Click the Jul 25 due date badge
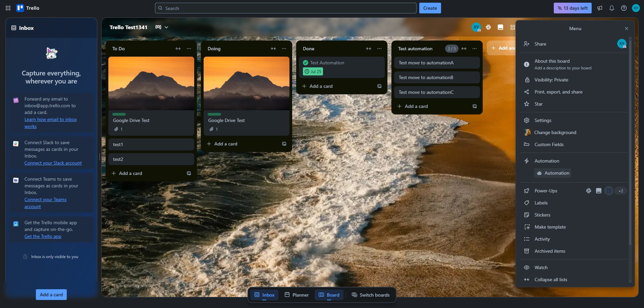Screen dimensions: 644x308 click(313, 71)
